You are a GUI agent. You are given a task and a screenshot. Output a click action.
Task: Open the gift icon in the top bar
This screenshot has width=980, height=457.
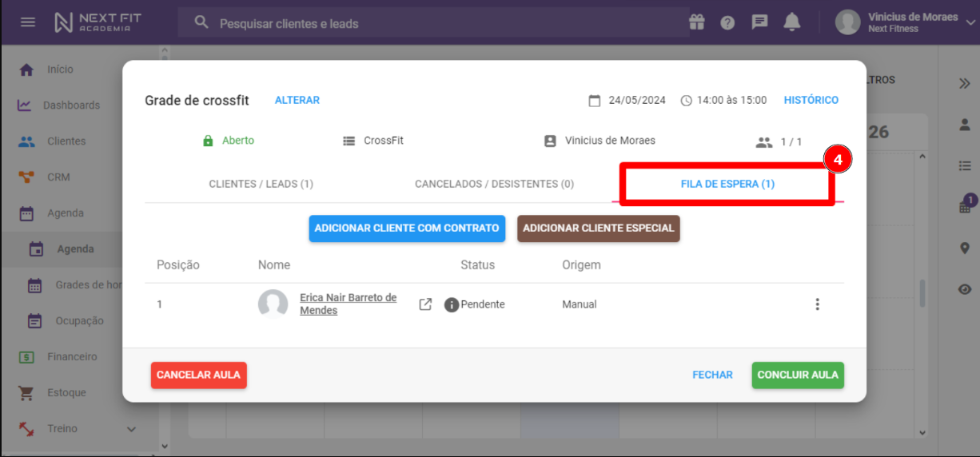[696, 22]
